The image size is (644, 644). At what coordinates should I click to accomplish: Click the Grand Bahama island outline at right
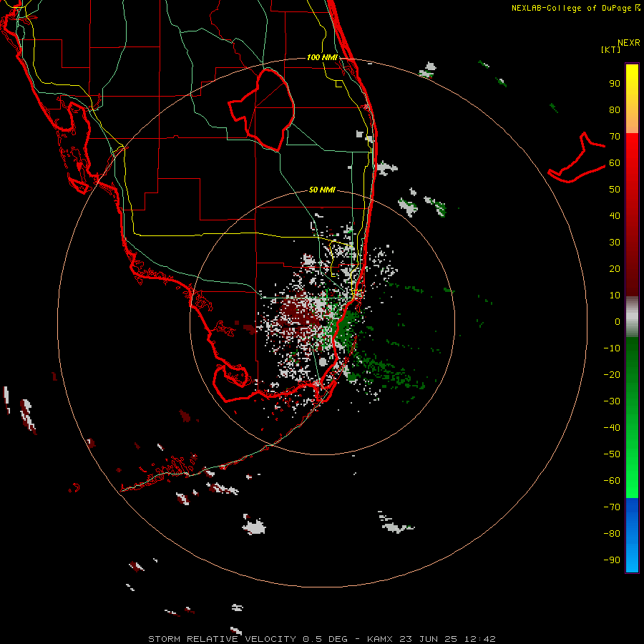[577, 157]
